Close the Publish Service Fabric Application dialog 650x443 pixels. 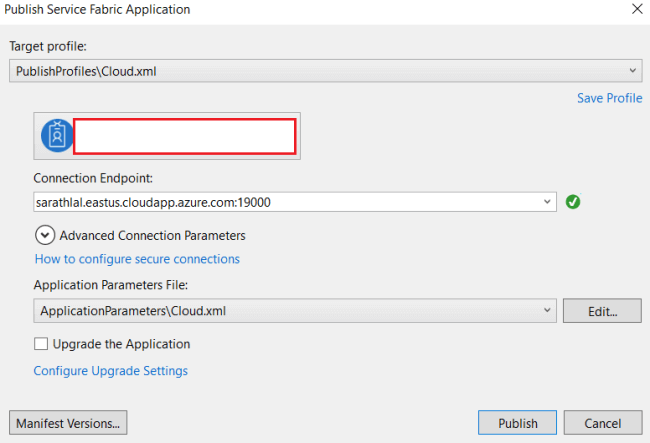point(637,10)
